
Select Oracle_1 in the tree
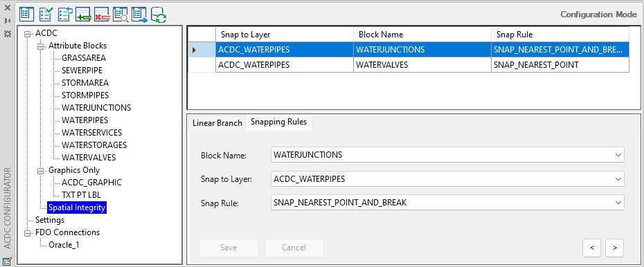(64, 245)
